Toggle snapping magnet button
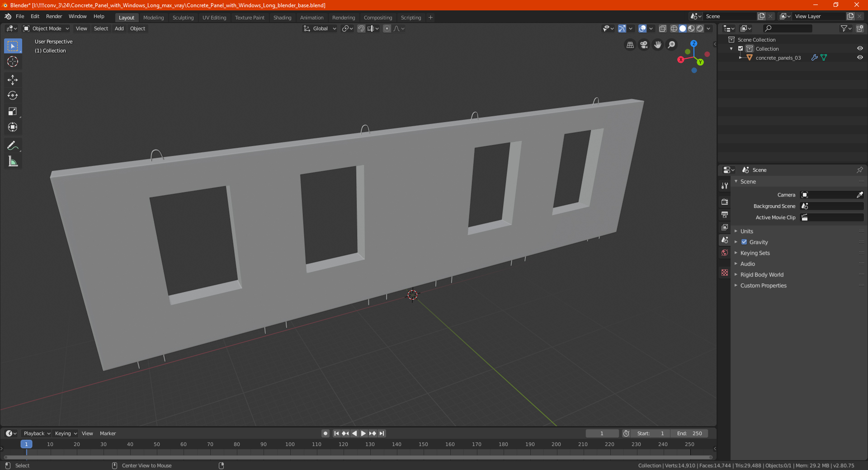The height and width of the screenshot is (470, 868). pos(361,28)
